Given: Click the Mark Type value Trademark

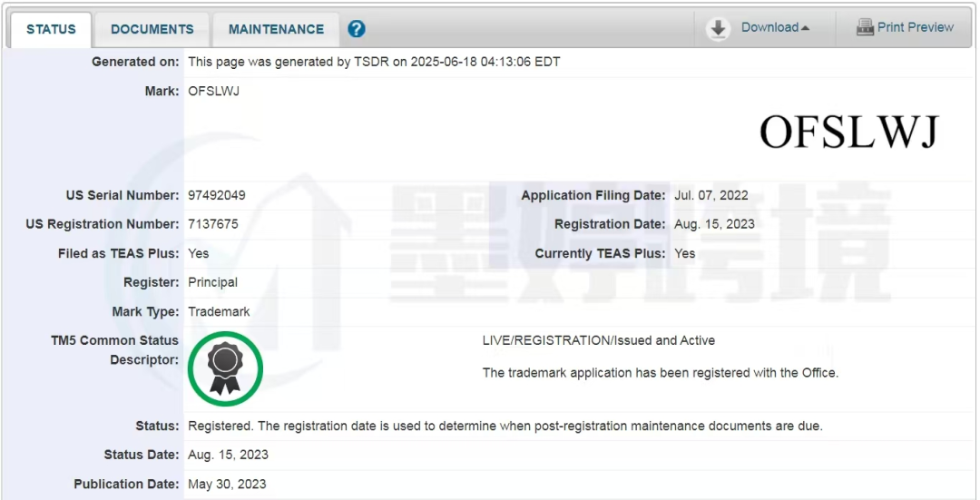Looking at the screenshot, I should point(219,311).
